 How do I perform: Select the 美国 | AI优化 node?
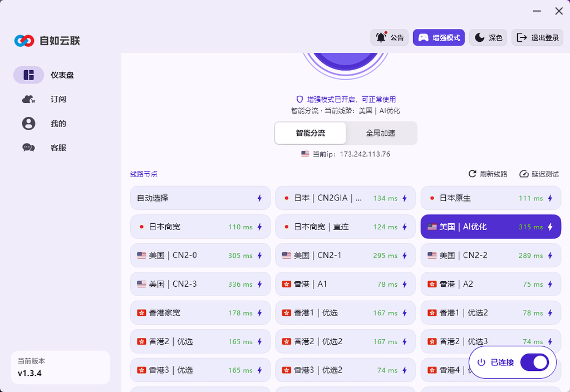tap(491, 227)
